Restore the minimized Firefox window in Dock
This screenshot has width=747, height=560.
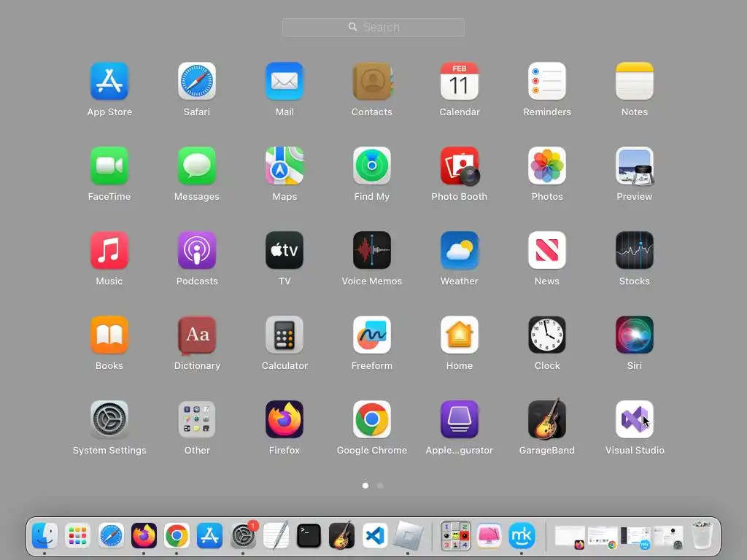570,537
